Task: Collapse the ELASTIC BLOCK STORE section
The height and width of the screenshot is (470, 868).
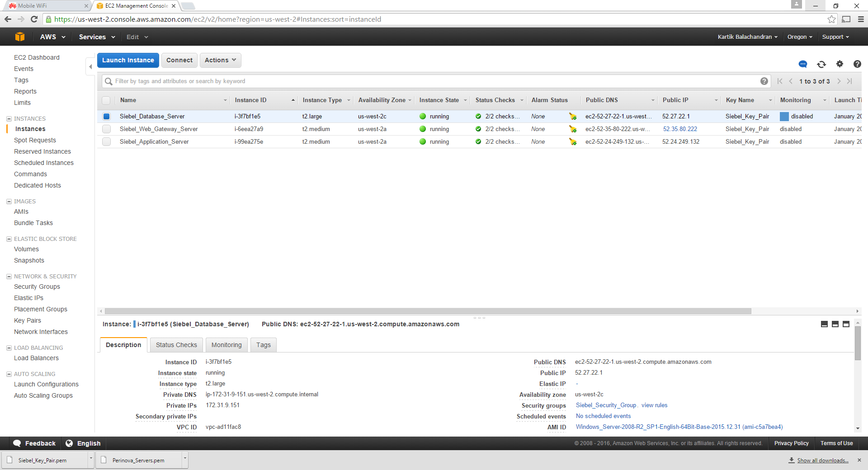Action: coord(9,239)
